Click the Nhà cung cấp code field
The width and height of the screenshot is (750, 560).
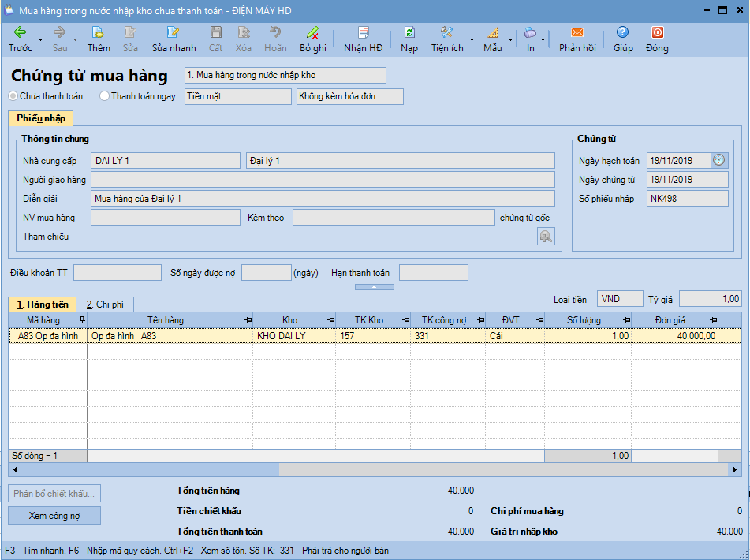[165, 161]
